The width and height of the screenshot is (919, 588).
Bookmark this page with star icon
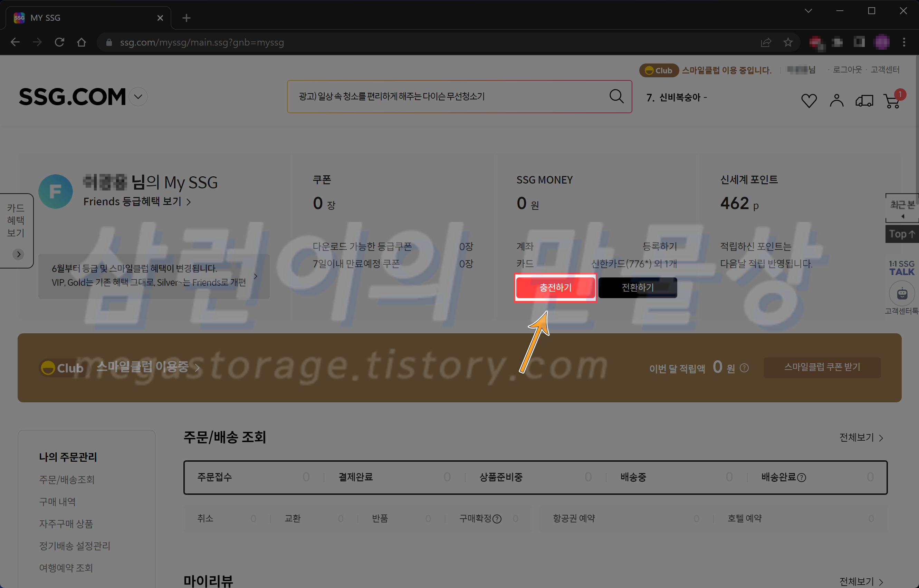pos(788,42)
